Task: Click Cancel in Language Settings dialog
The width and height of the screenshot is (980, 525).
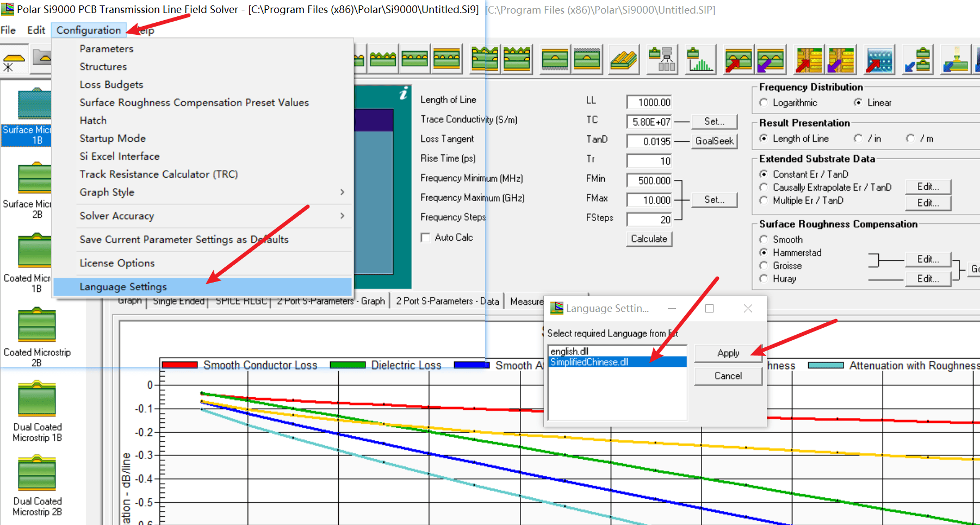Action: 728,376
